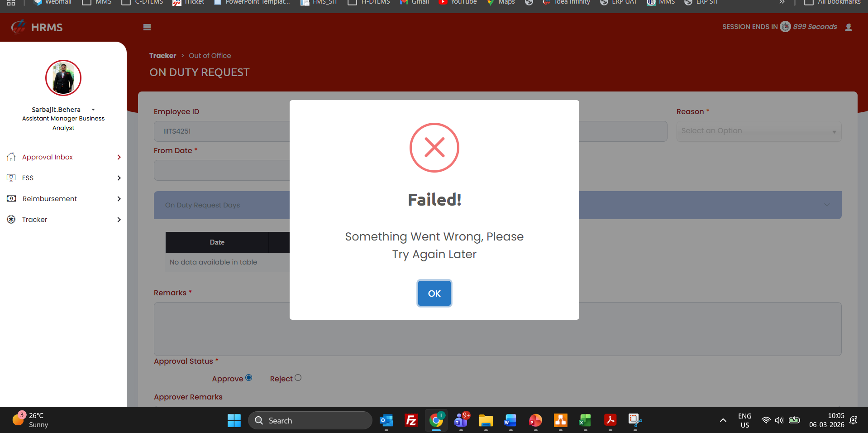Click 'Assistant Manager Business Analyst' job title
The image size is (868, 433).
point(63,123)
